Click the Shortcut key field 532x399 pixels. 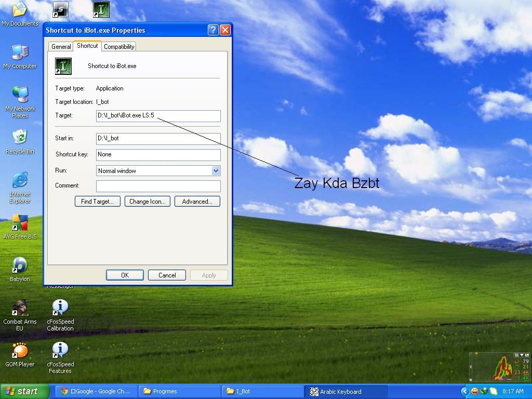pyautogui.click(x=158, y=155)
